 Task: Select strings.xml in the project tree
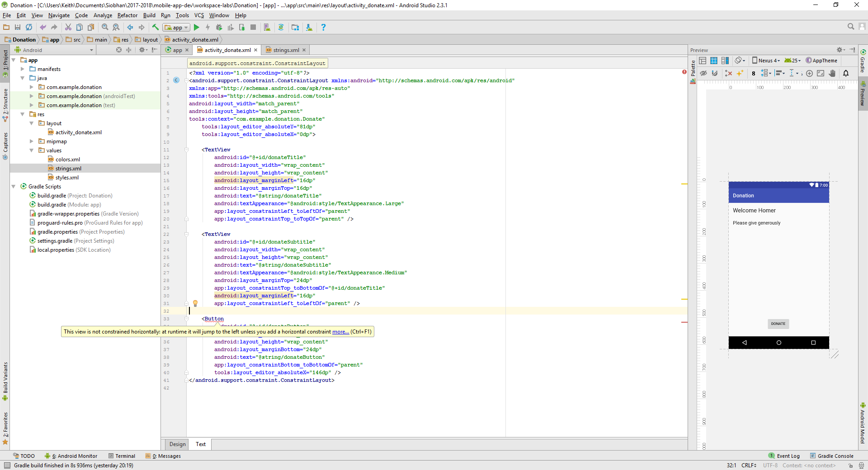click(68, 169)
